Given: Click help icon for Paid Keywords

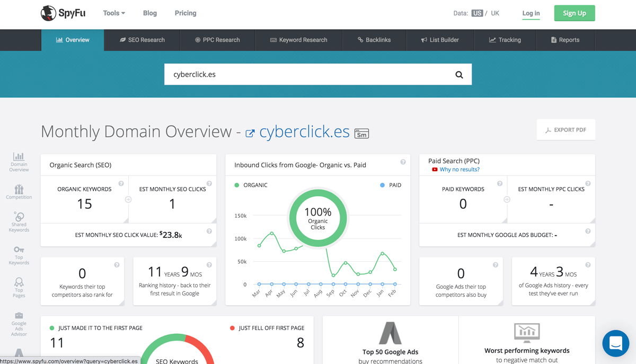Looking at the screenshot, I should pyautogui.click(x=500, y=183).
